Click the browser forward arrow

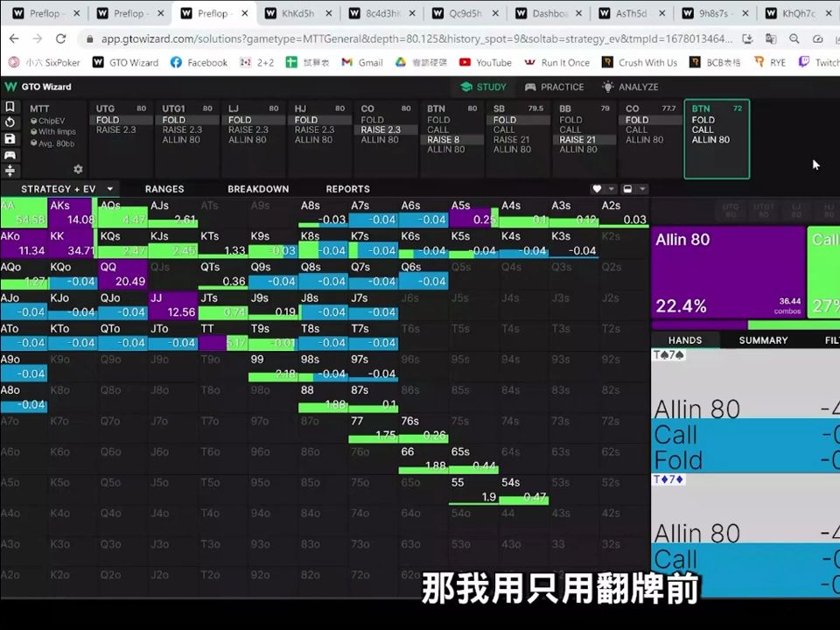point(38,38)
